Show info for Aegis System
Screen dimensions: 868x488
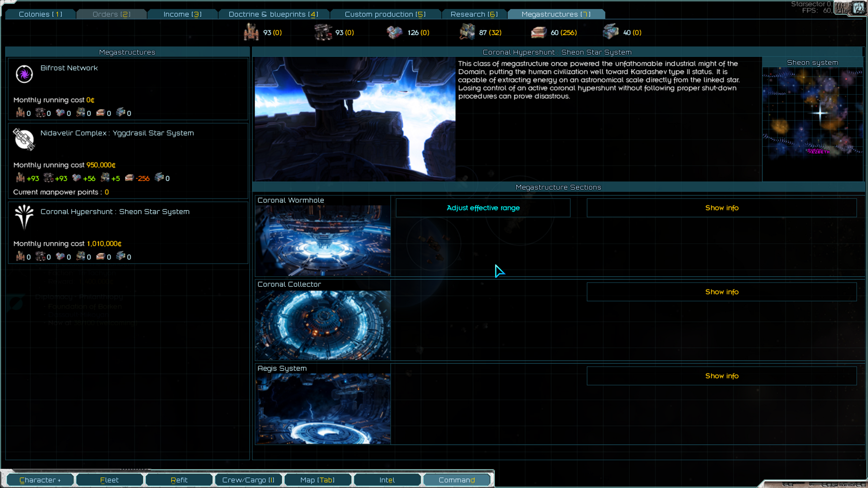pos(722,376)
